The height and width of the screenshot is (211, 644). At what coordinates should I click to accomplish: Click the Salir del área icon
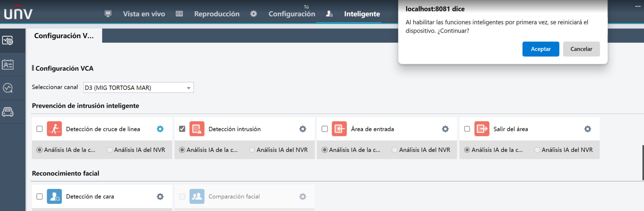coord(482,129)
